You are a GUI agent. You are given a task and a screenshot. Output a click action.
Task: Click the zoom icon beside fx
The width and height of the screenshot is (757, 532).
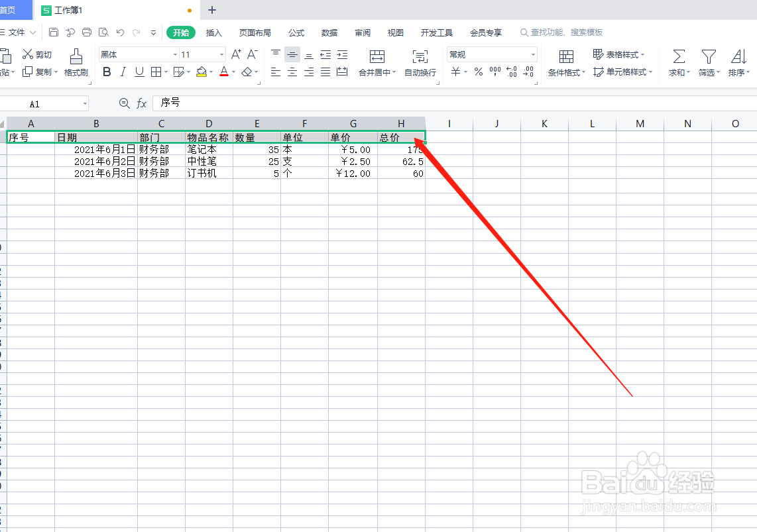pyautogui.click(x=124, y=103)
